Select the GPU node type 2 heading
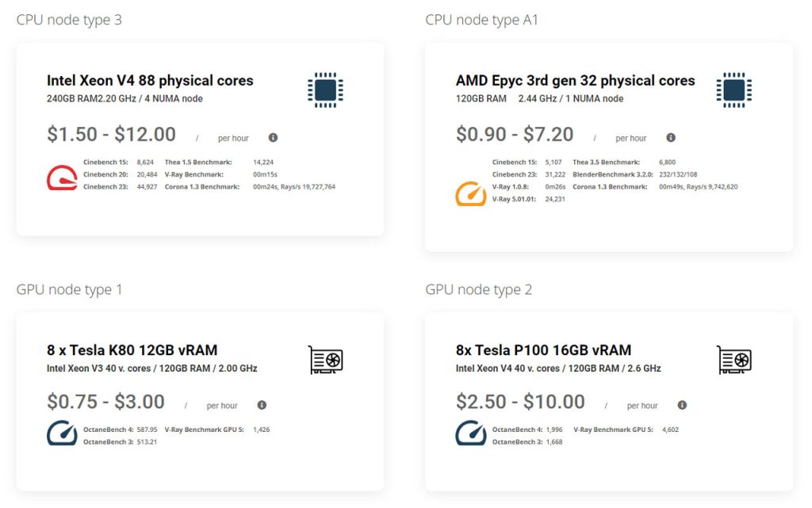 coord(479,289)
